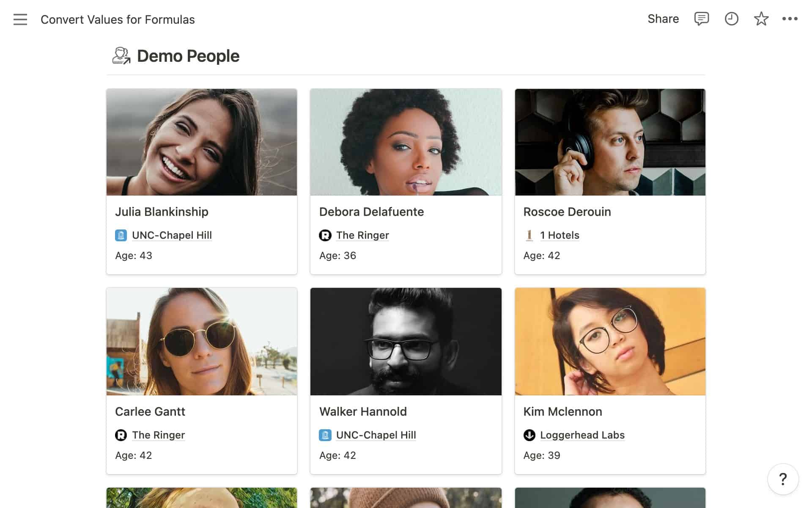
Task: Click Kim Mclennon's card name
Action: point(562,411)
